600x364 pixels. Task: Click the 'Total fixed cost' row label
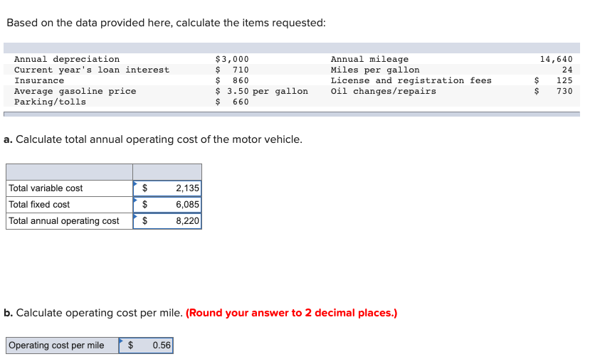[x=39, y=205]
